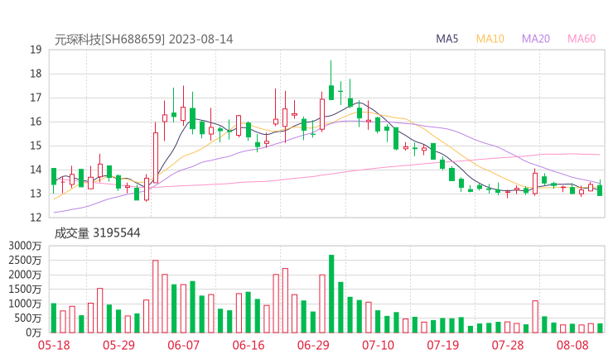Click the stock title 元琛科技[SH688659] 2023-08-14
The height and width of the screenshot is (364, 613).
143,40
